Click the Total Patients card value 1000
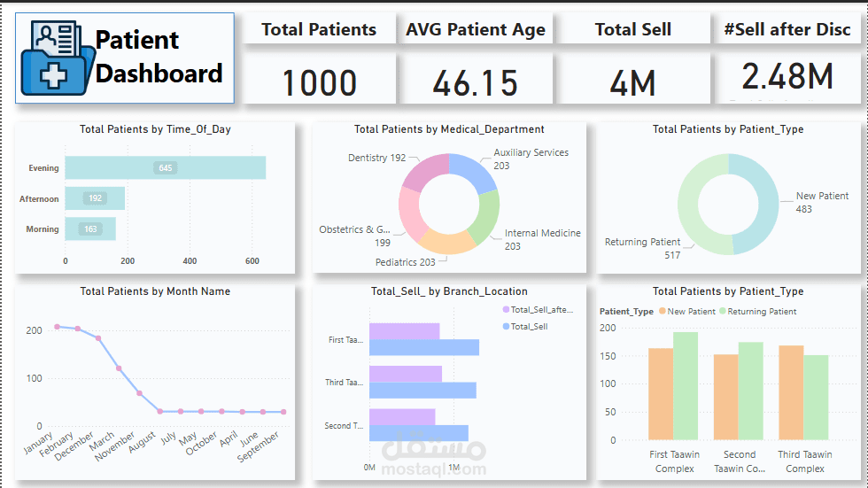This screenshot has height=488, width=868. tap(319, 83)
